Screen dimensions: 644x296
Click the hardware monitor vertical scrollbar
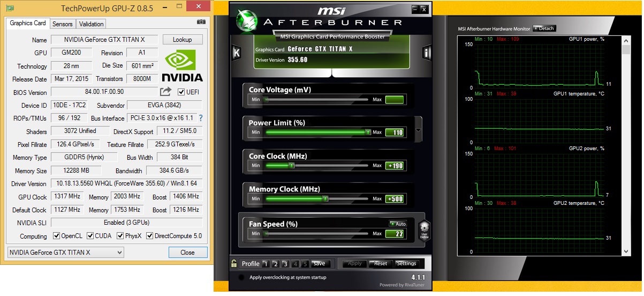tap(626, 145)
